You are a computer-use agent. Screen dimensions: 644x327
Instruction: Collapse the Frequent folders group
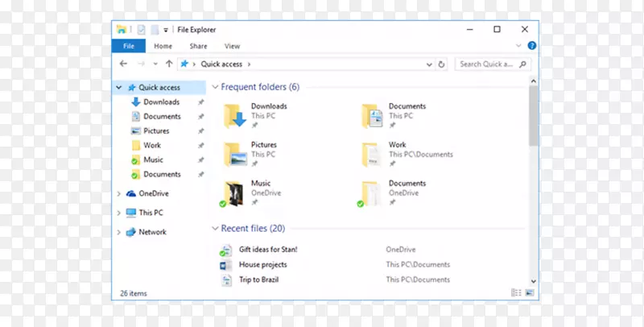(x=215, y=87)
